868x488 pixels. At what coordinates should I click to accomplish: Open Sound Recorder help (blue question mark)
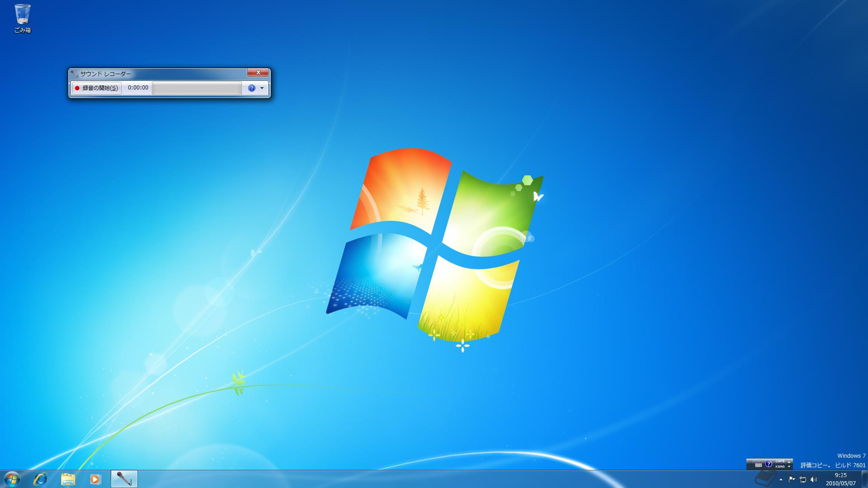252,88
